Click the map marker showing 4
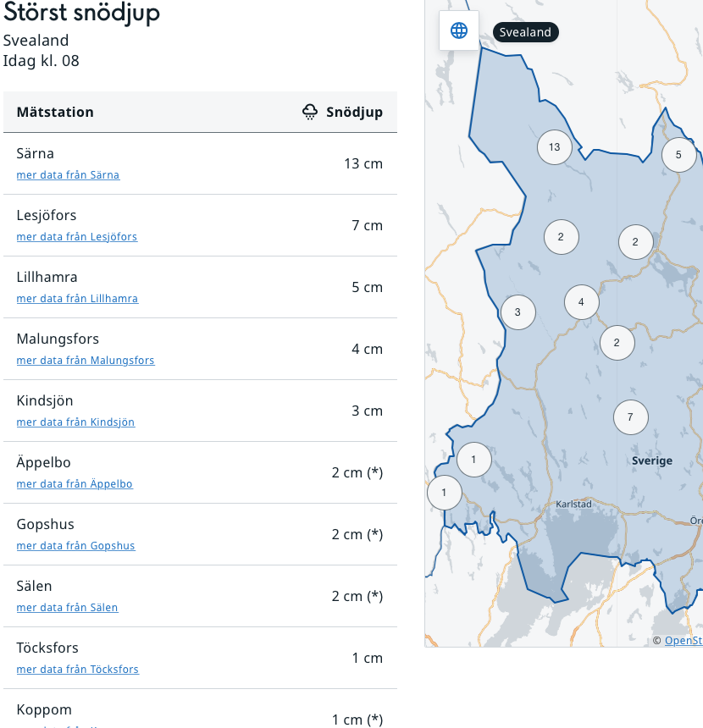The height and width of the screenshot is (728, 703). coord(581,302)
